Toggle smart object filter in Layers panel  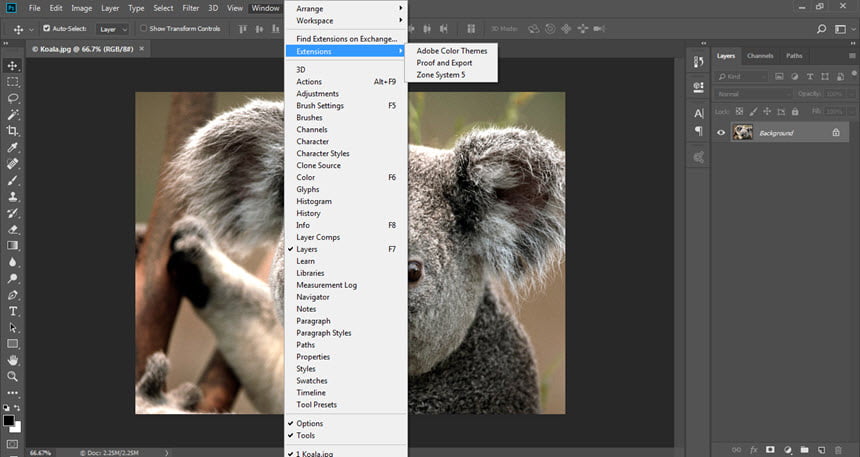click(x=840, y=77)
